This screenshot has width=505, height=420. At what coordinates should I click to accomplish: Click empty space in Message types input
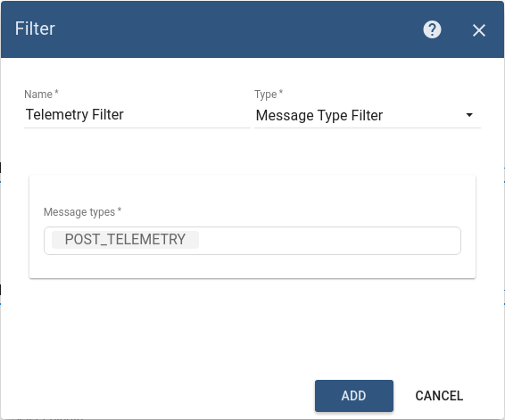[x=328, y=241]
